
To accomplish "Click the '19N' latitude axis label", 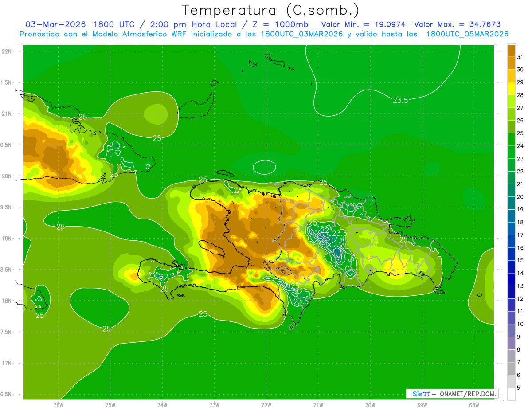I will point(8,238).
